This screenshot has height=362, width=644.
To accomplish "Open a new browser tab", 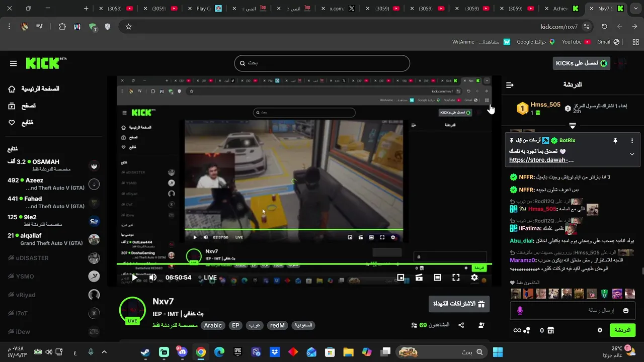I will [x=86, y=9].
